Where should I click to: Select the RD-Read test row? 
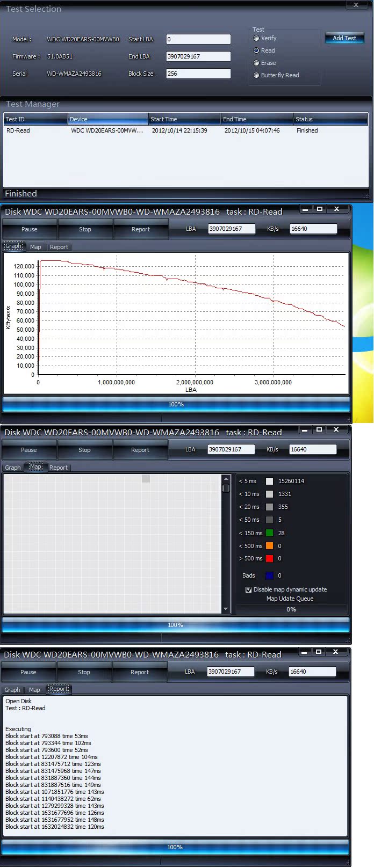[185, 130]
